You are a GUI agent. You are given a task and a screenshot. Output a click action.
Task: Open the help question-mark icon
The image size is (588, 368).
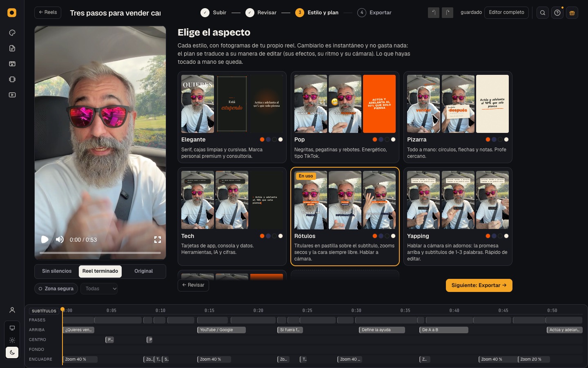pyautogui.click(x=557, y=13)
